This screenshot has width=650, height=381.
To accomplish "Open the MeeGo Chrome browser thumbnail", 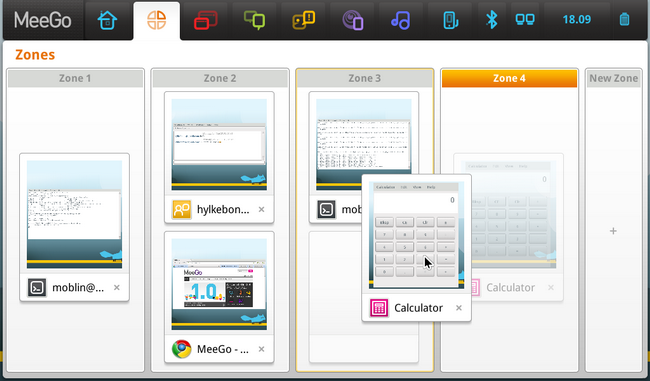I will point(219,284).
